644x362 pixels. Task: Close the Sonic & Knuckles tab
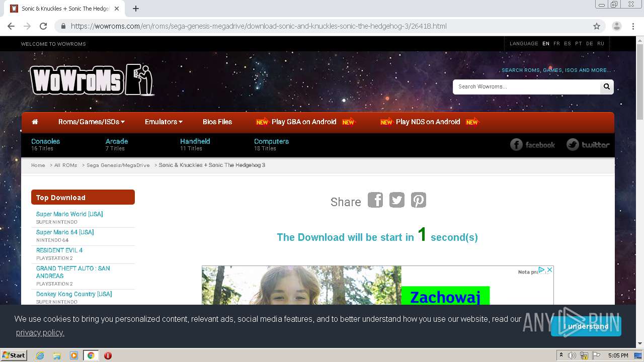(117, 9)
